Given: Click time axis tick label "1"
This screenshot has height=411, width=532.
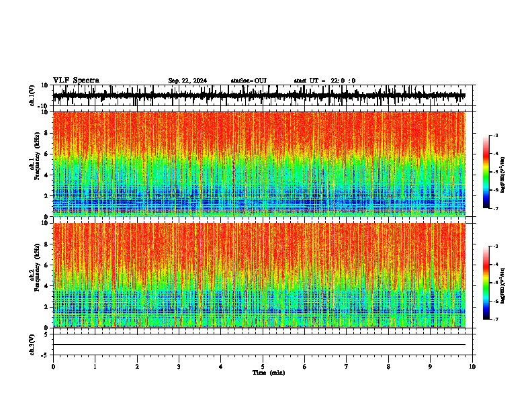Looking at the screenshot, I should (x=95, y=367).
